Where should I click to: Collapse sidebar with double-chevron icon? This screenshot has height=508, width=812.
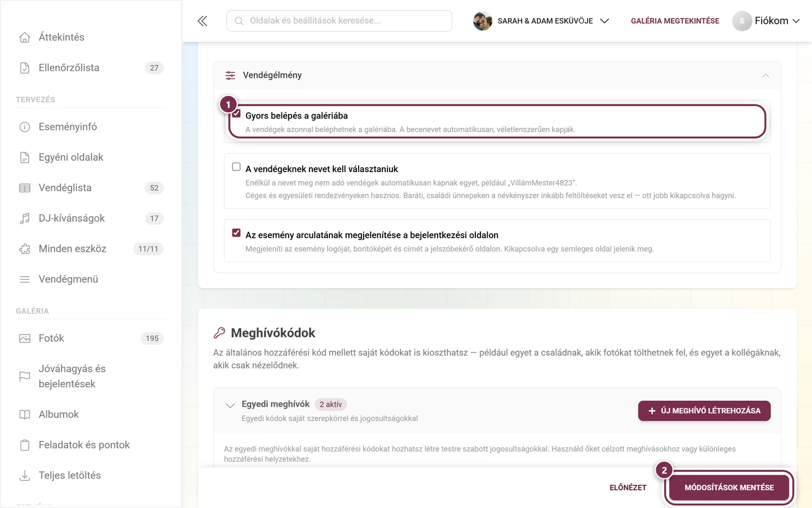[x=202, y=21]
